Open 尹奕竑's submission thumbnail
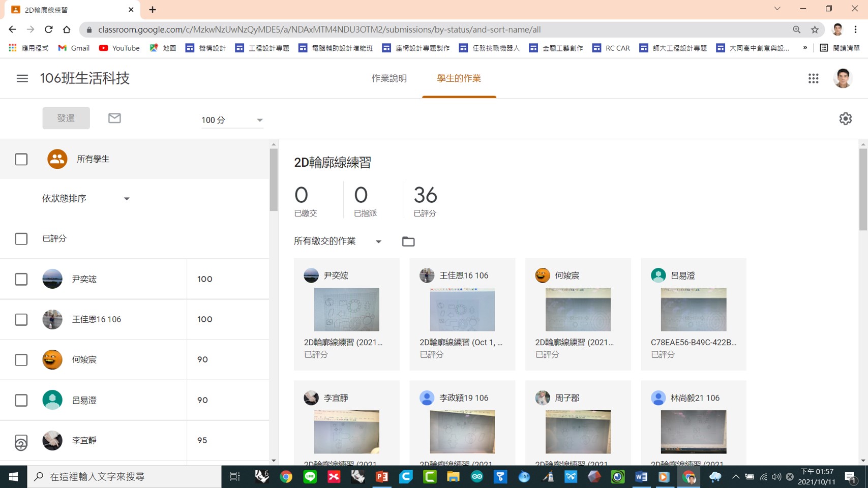This screenshot has height=488, width=868. pos(347,310)
